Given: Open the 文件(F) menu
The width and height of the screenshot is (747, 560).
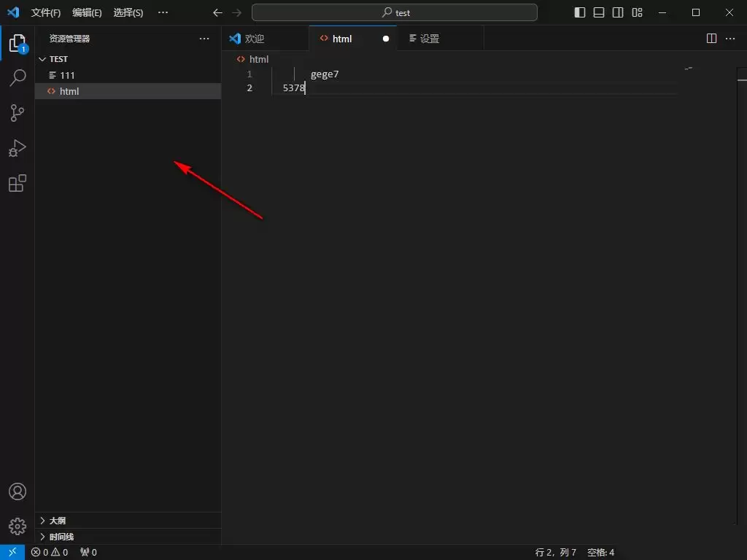Looking at the screenshot, I should [45, 12].
